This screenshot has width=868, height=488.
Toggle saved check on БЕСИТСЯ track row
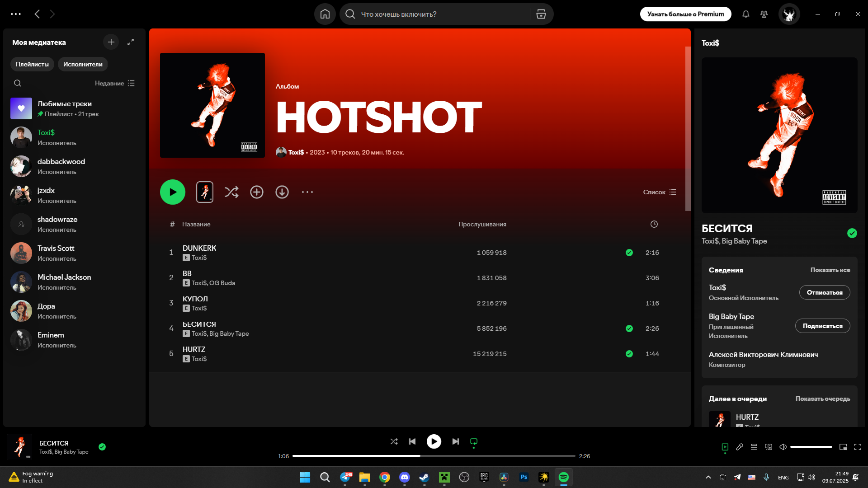pyautogui.click(x=629, y=328)
